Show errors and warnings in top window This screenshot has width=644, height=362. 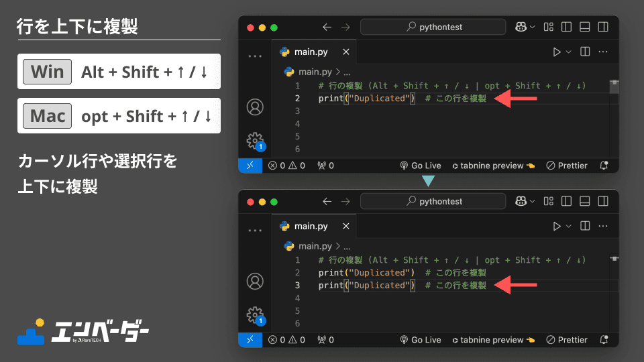tap(286, 166)
